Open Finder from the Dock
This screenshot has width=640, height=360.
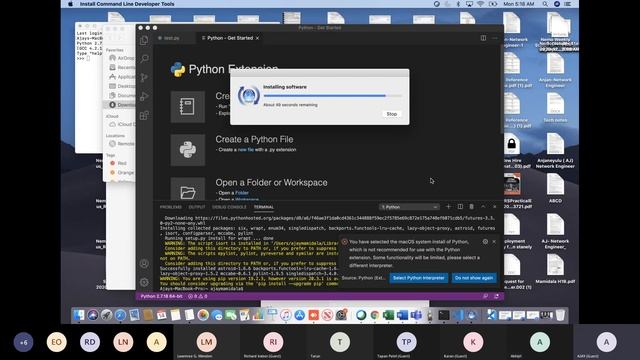pos(79,315)
